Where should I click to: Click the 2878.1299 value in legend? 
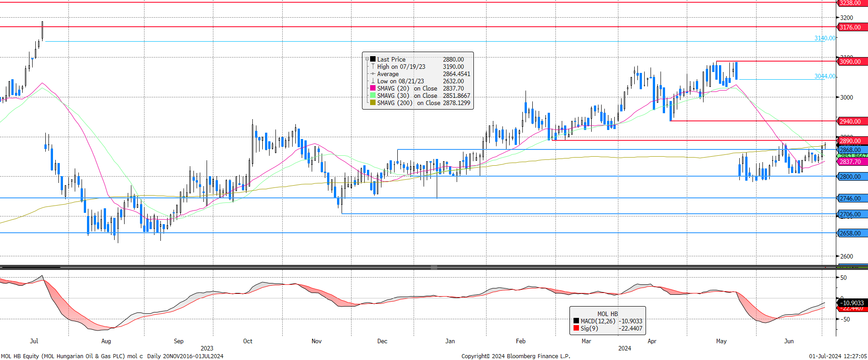click(457, 103)
